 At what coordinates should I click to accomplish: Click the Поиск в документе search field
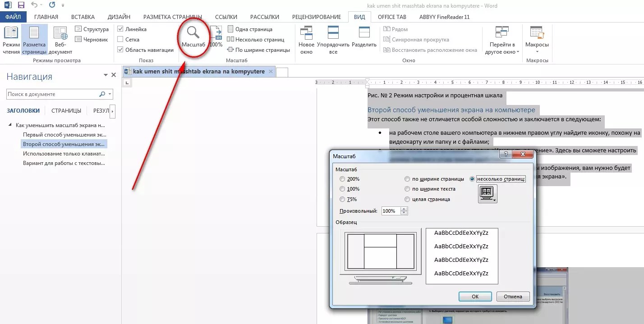pyautogui.click(x=52, y=94)
